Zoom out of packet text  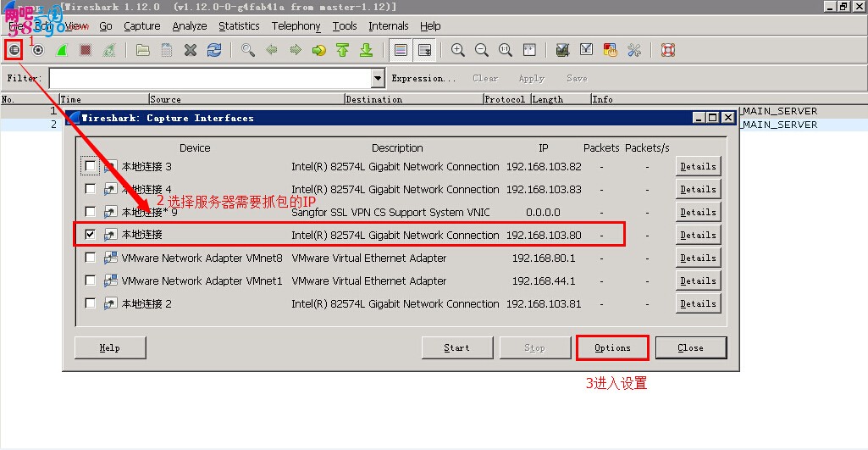482,51
